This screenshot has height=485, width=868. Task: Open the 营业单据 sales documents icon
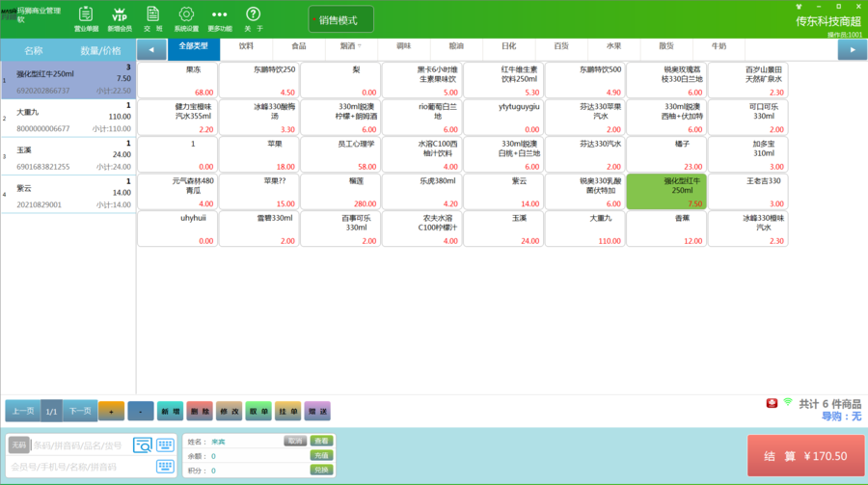tap(86, 19)
